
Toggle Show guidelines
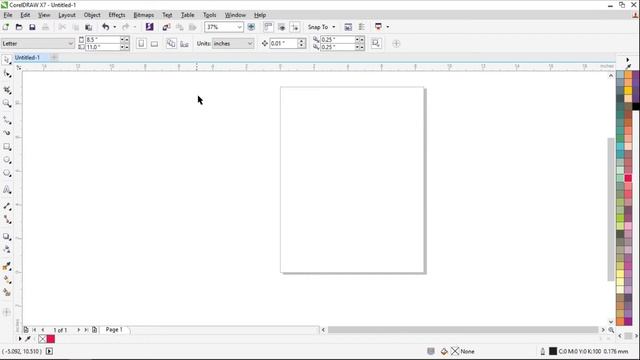tap(295, 27)
